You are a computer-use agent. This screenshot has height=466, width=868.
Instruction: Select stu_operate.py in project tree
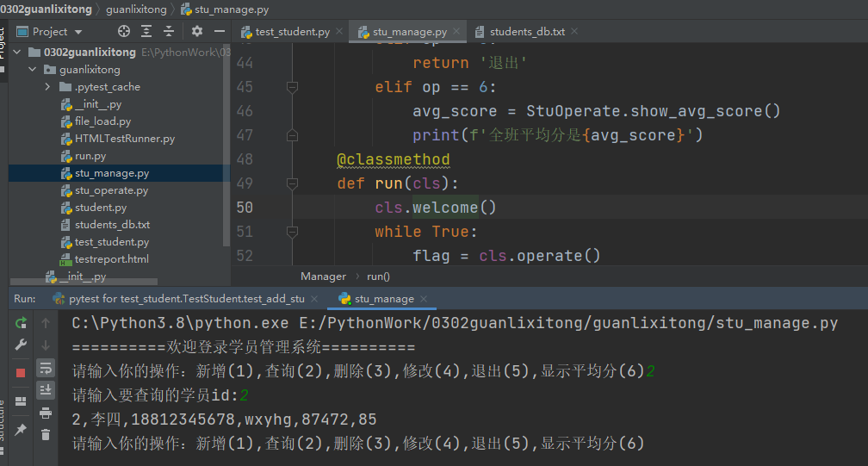pos(111,190)
